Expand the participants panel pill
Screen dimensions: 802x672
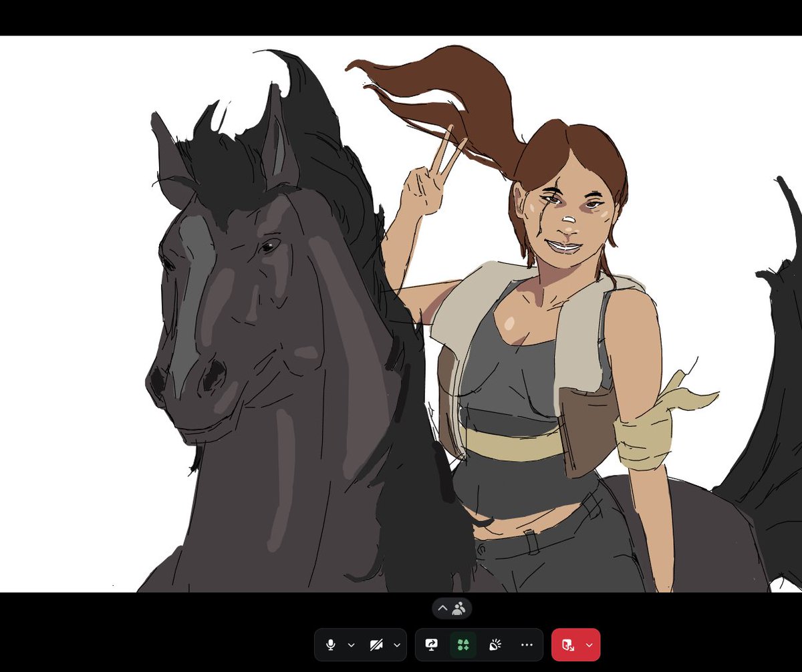coord(452,609)
